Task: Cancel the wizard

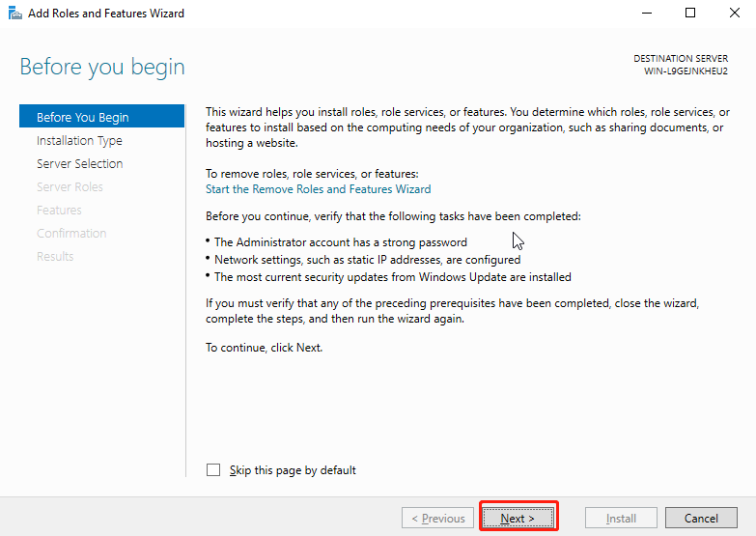Action: 701,519
